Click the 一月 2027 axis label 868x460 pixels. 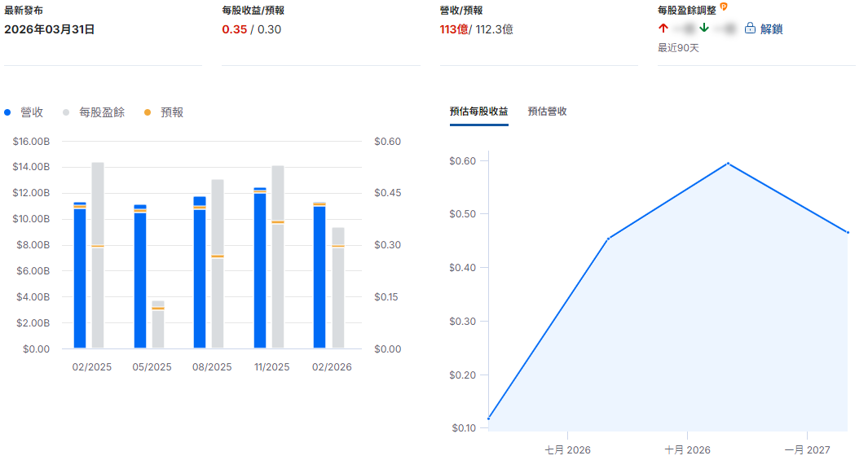point(807,449)
